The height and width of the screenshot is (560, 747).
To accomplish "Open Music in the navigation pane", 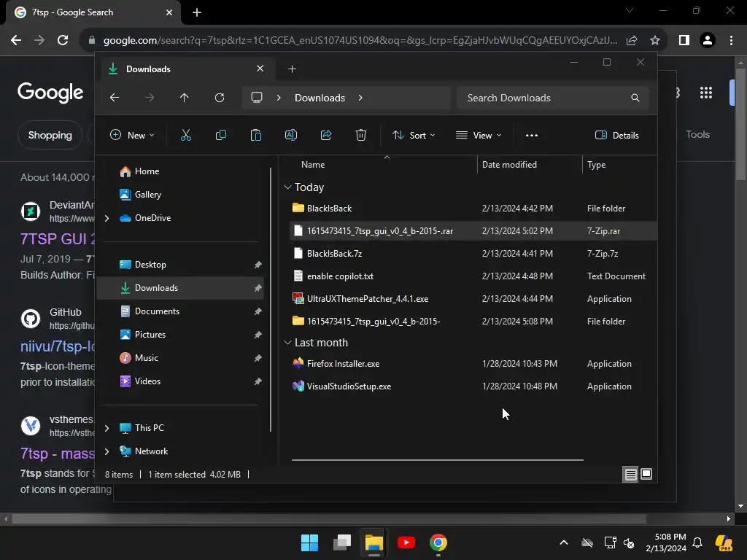I will pos(181,358).
